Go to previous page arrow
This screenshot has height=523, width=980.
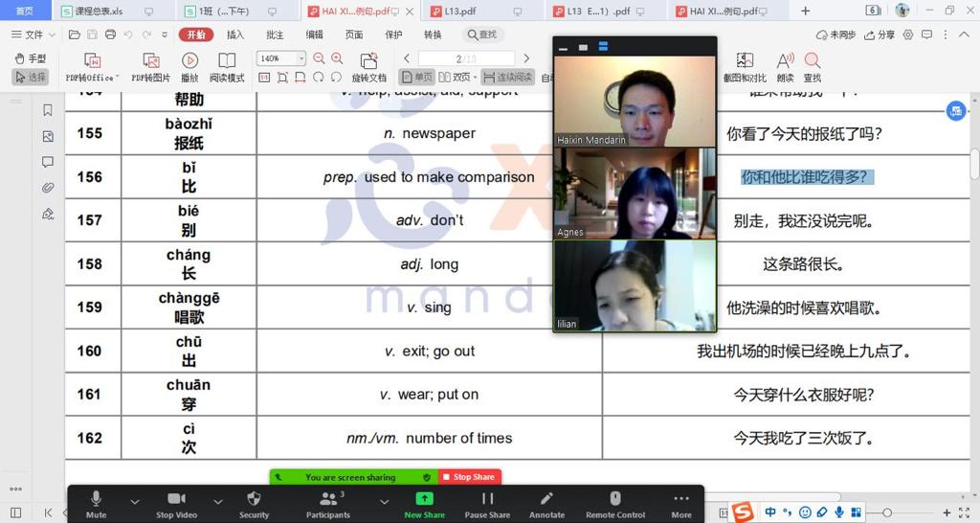point(406,58)
